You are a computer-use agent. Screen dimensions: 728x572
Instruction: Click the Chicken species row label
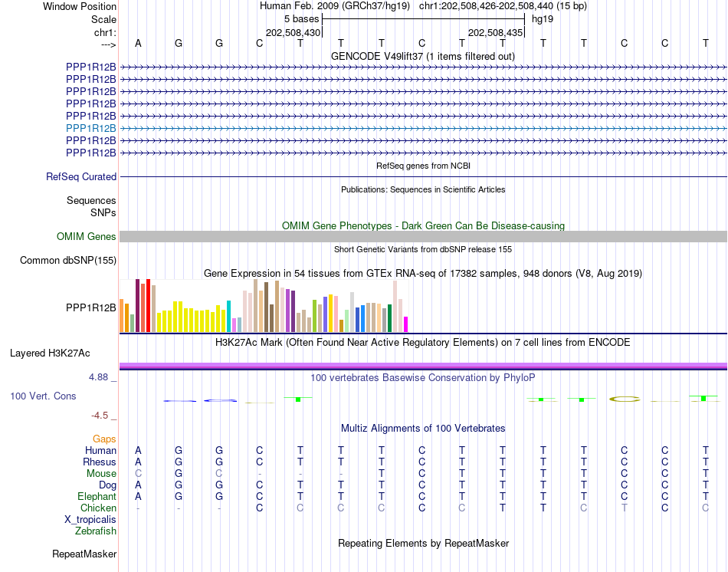coord(98,508)
